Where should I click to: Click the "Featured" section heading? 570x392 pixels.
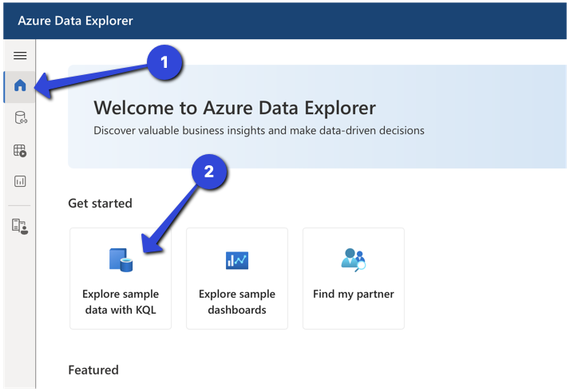(x=93, y=370)
